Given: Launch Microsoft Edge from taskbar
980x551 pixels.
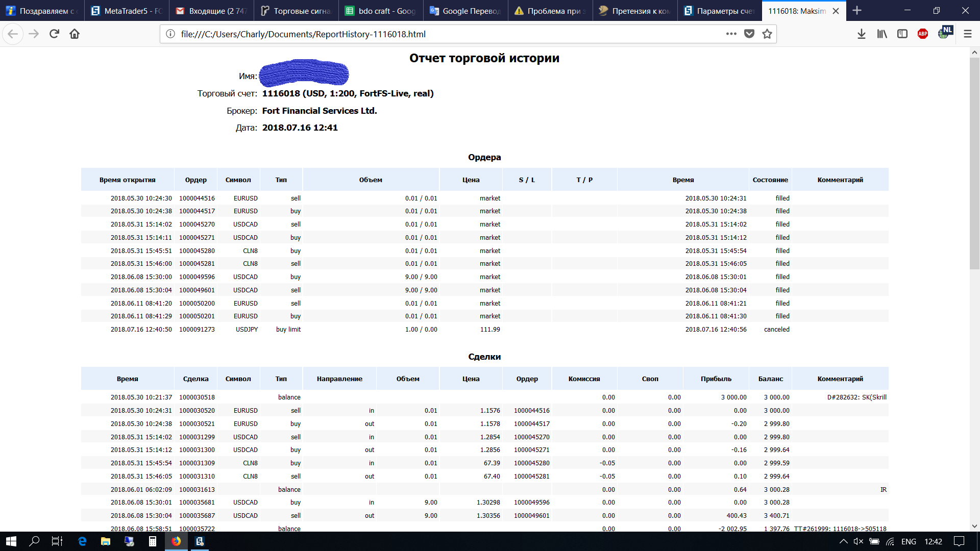Looking at the screenshot, I should (82, 541).
